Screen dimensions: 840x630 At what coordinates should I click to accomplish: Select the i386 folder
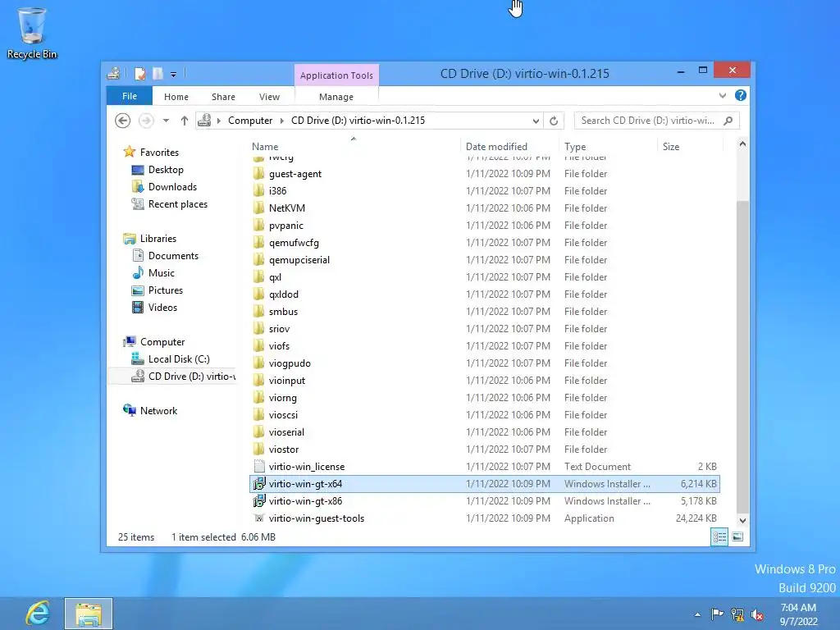pyautogui.click(x=277, y=190)
